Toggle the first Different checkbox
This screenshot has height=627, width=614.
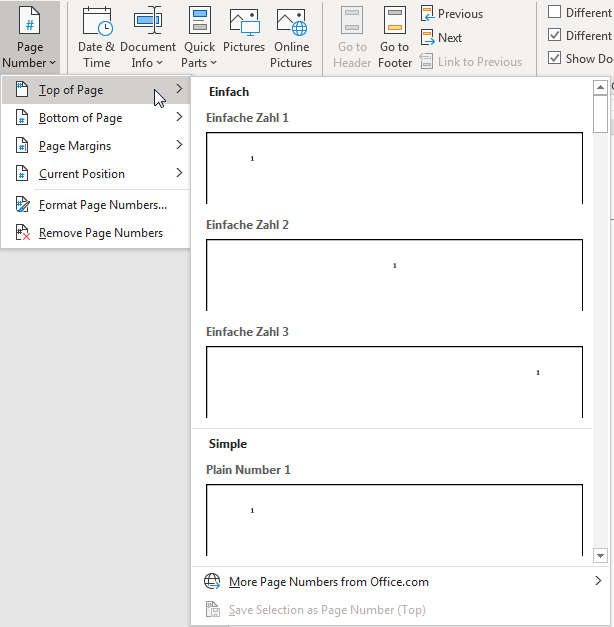[x=555, y=12]
